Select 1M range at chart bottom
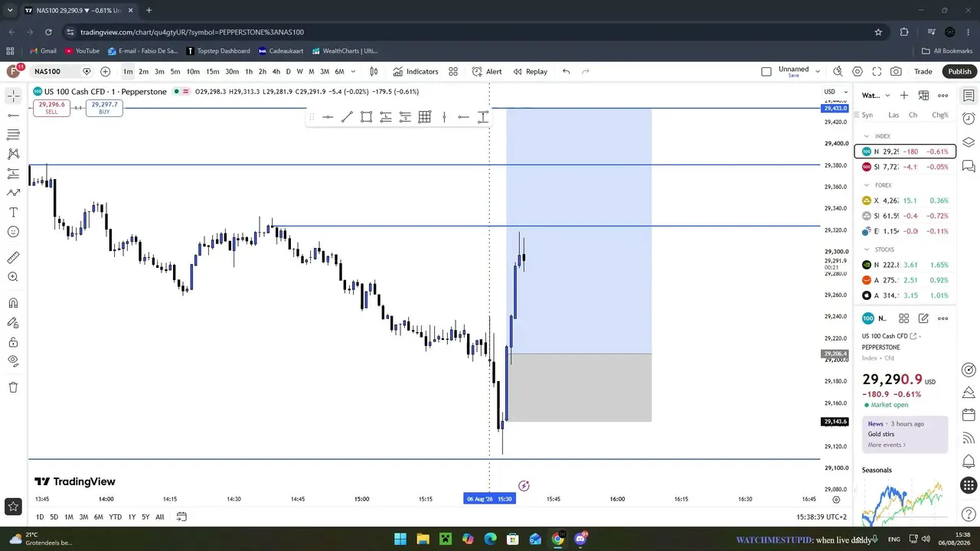The image size is (980, 551). [x=69, y=517]
